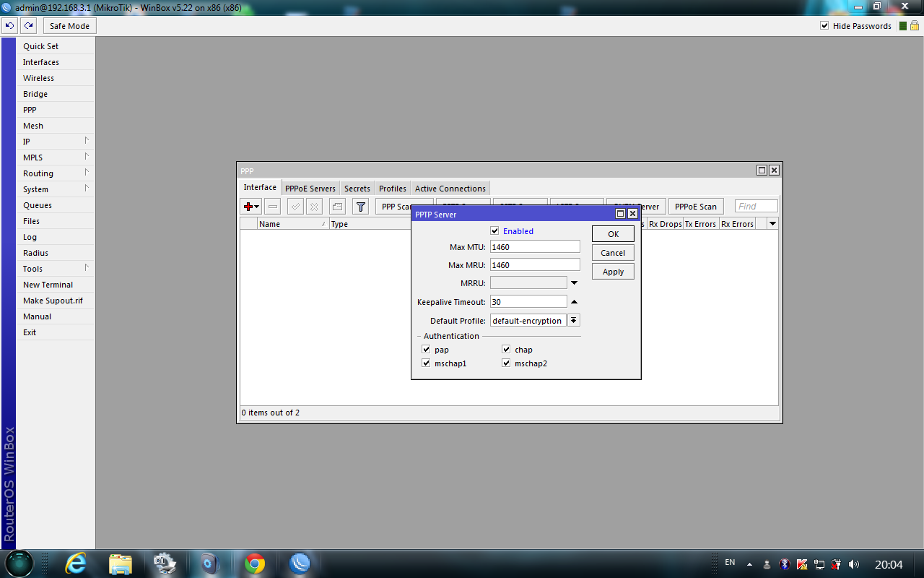Open Internet Explorer from the taskbar
The height and width of the screenshot is (578, 924).
pos(76,563)
